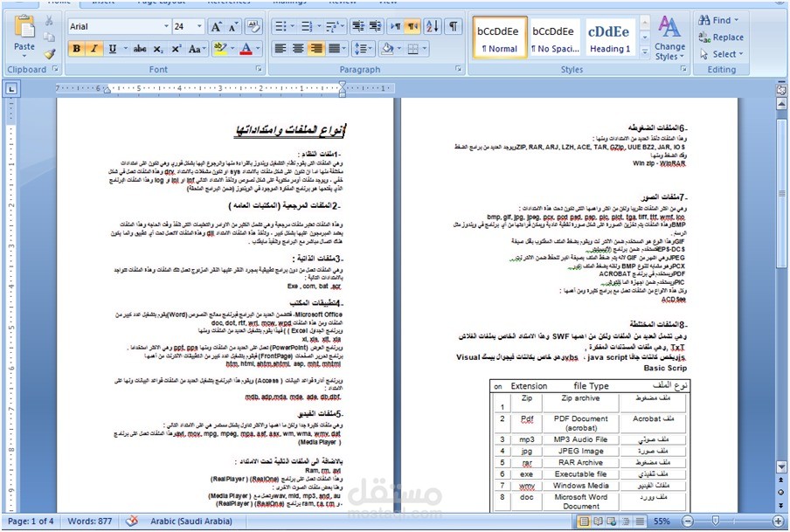
Task: Open the Clipboard pane launcher
Action: pyautogui.click(x=55, y=68)
